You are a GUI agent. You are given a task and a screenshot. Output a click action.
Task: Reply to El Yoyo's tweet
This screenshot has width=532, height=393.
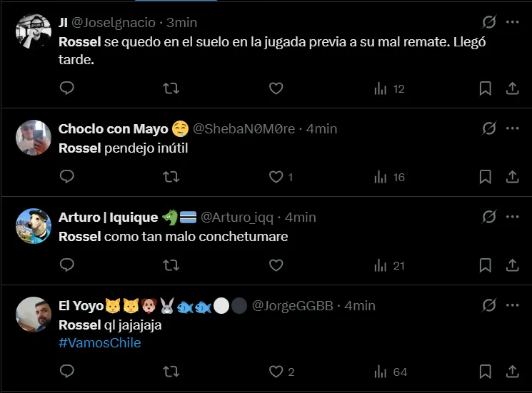click(67, 372)
